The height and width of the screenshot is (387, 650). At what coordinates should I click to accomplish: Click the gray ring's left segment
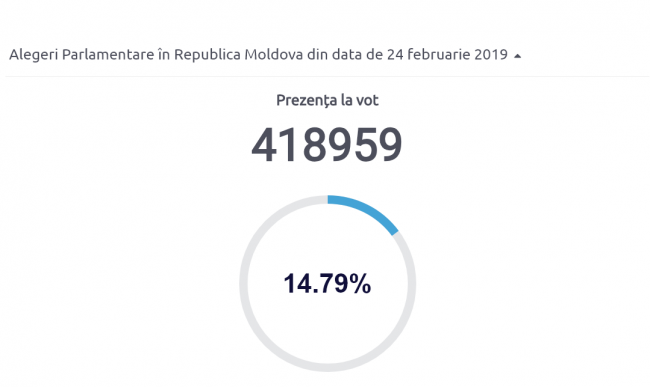(x=243, y=284)
